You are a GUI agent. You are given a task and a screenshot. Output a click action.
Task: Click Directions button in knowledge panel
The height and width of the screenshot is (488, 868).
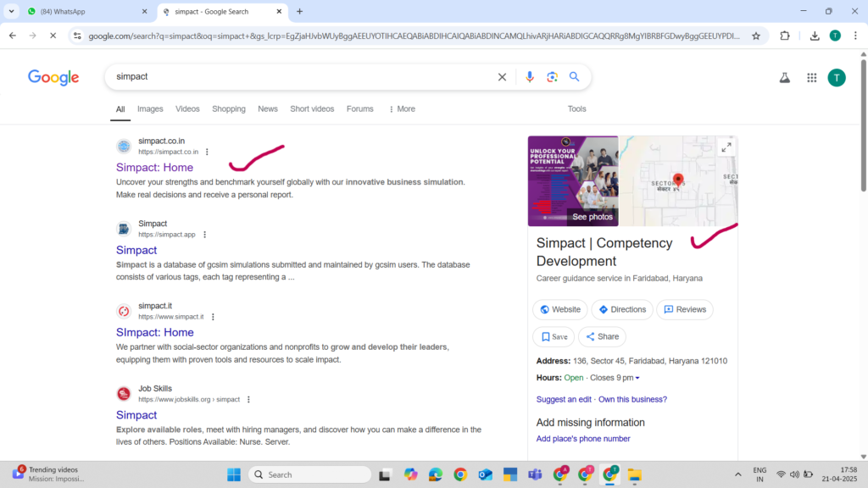pyautogui.click(x=622, y=309)
